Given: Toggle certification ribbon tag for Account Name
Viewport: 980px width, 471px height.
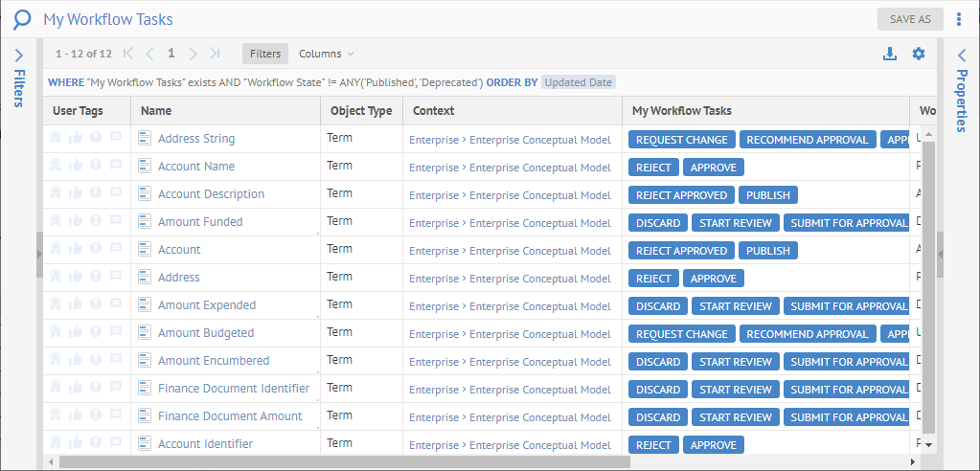Looking at the screenshot, I should coord(57,167).
